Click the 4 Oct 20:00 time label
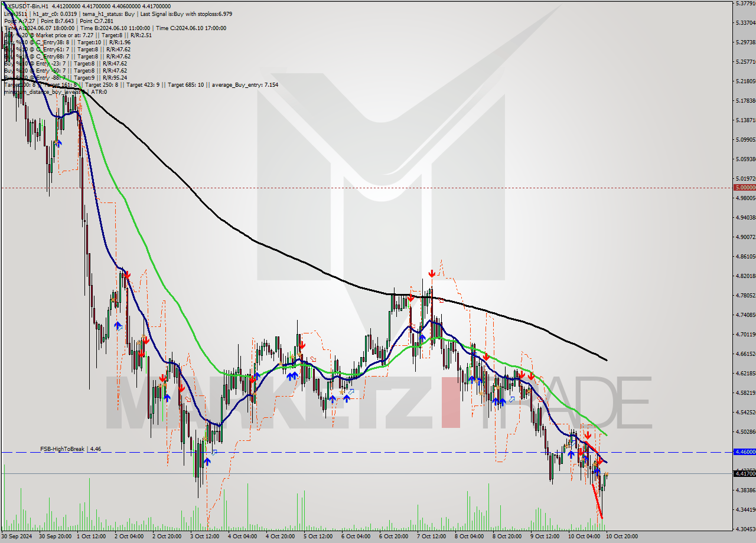 (281, 537)
